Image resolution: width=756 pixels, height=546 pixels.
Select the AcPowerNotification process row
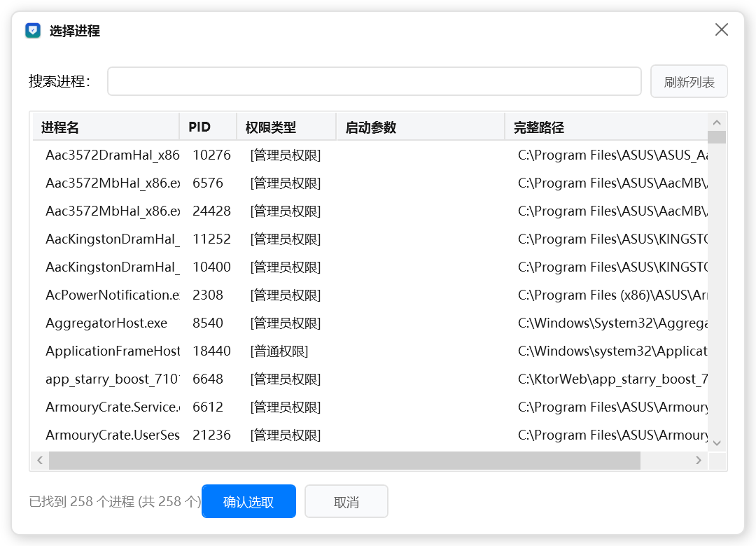pyautogui.click(x=370, y=295)
